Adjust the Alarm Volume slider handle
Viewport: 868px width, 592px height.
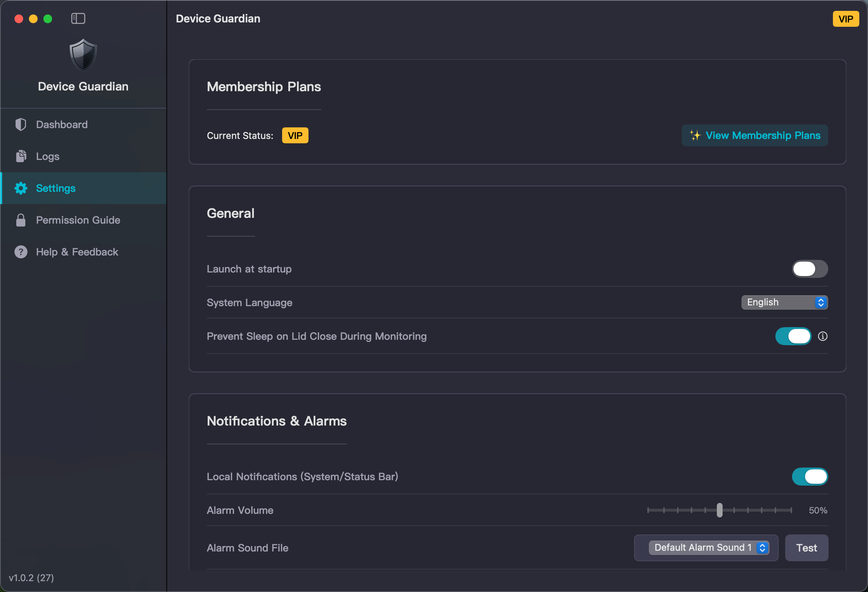pos(719,510)
